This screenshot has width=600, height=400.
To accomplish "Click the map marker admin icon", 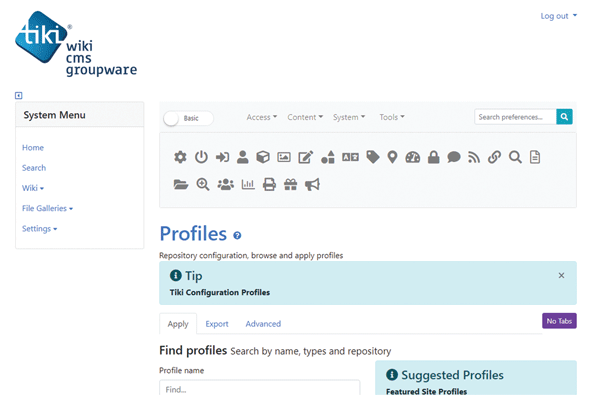I will point(393,157).
